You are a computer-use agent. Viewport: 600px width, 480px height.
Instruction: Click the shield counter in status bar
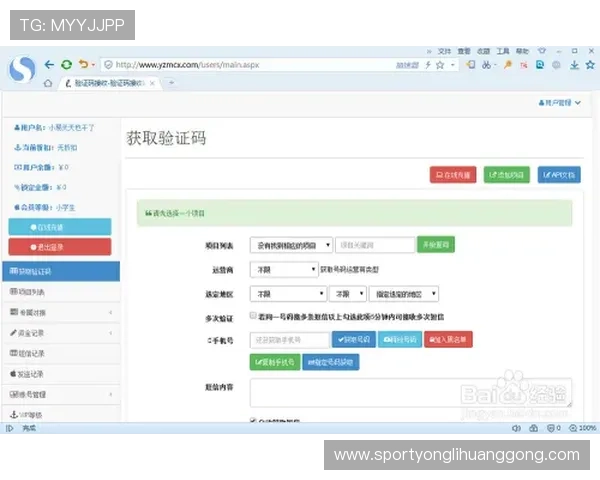coord(554,428)
